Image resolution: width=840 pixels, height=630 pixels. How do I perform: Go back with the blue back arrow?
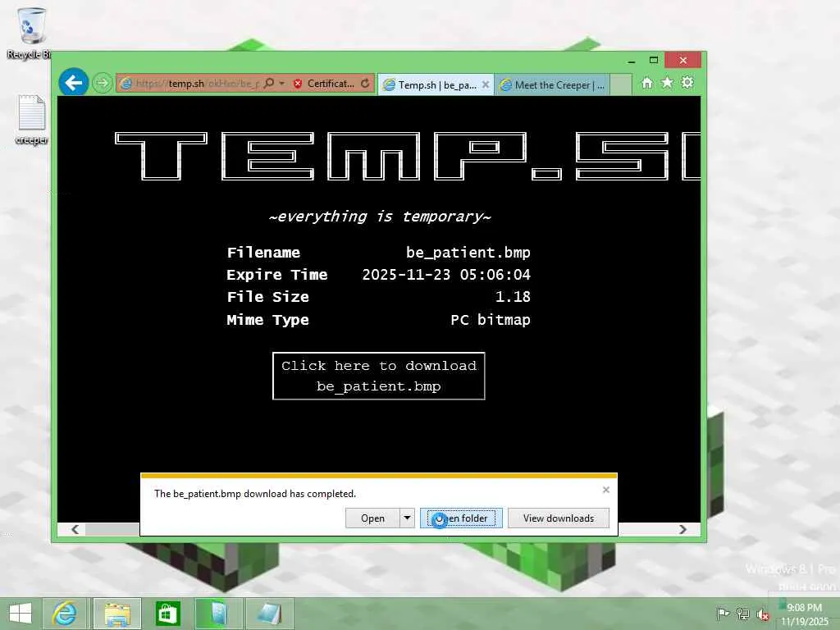pos(73,83)
